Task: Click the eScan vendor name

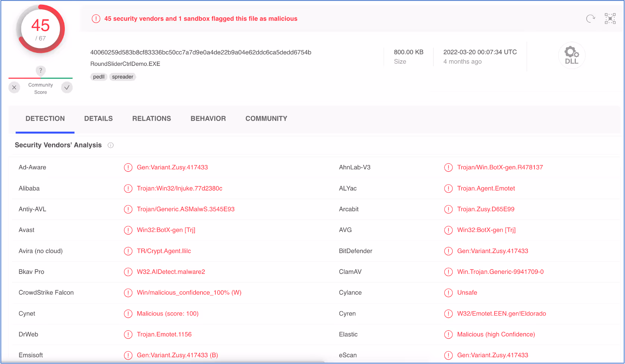Action: click(348, 355)
